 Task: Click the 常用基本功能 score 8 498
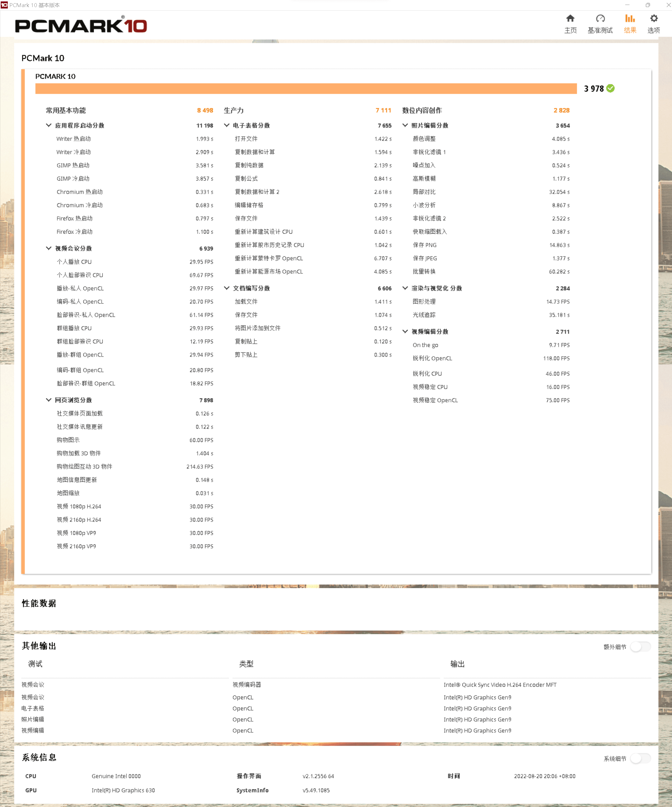[x=205, y=110]
